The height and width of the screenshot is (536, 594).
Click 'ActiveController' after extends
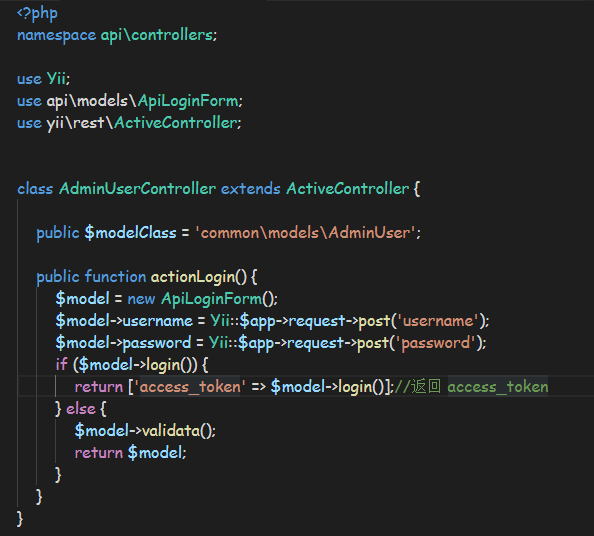pos(347,189)
